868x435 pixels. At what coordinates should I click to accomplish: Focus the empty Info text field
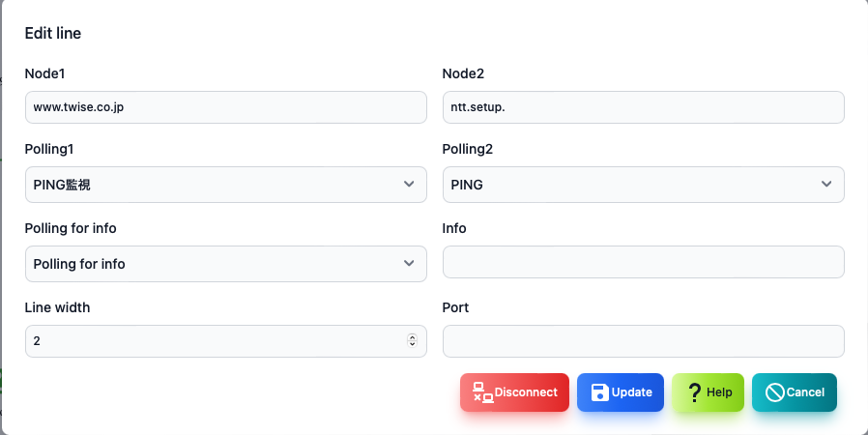643,262
